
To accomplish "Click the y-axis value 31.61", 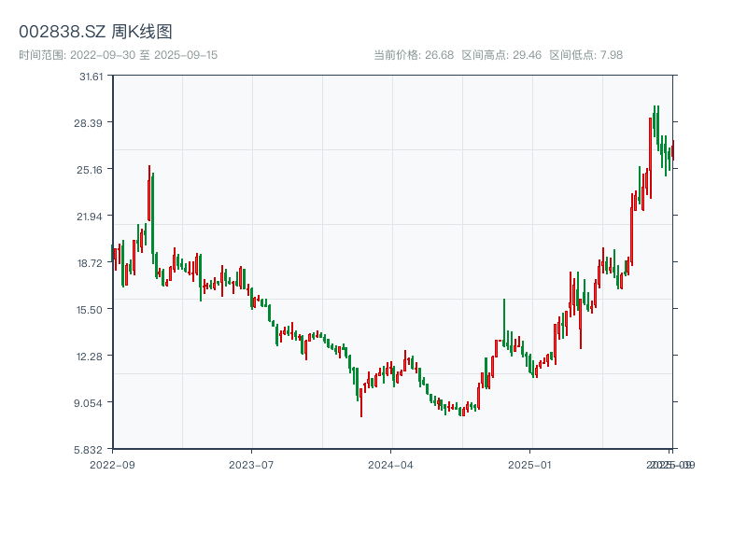I will click(91, 77).
